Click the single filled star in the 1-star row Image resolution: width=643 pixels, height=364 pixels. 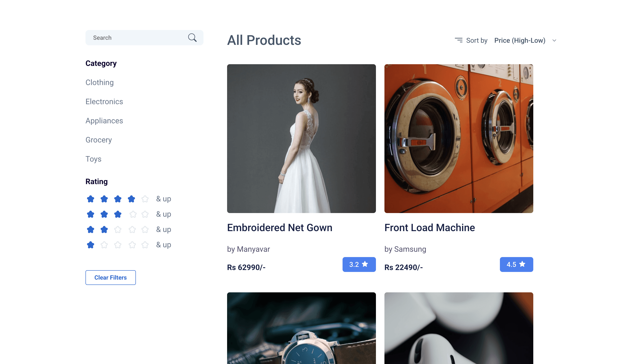click(91, 245)
